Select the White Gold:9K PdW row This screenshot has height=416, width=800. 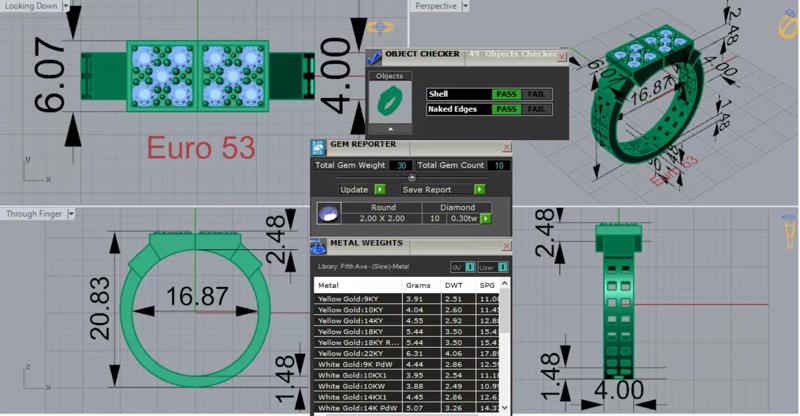coord(407,364)
